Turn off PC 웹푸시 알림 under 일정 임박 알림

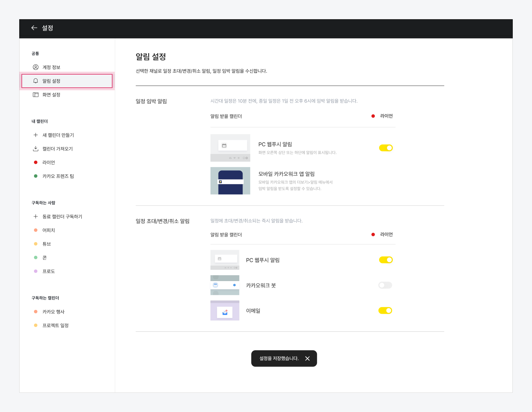pos(386,148)
